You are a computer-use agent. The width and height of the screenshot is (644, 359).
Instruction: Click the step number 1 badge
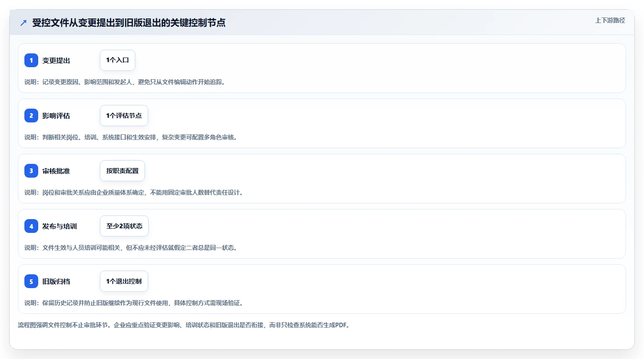point(31,60)
